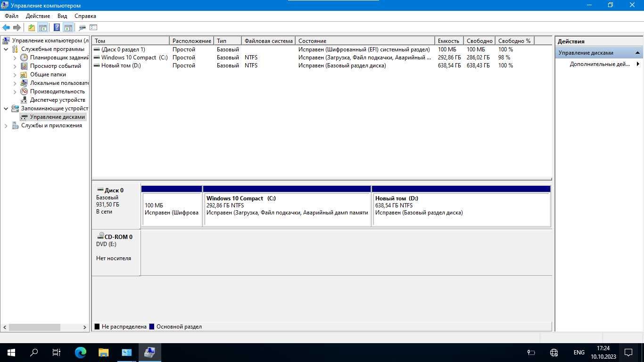
Task: Click the grey Forward arrow in toolbar
Action: pyautogui.click(x=17, y=28)
